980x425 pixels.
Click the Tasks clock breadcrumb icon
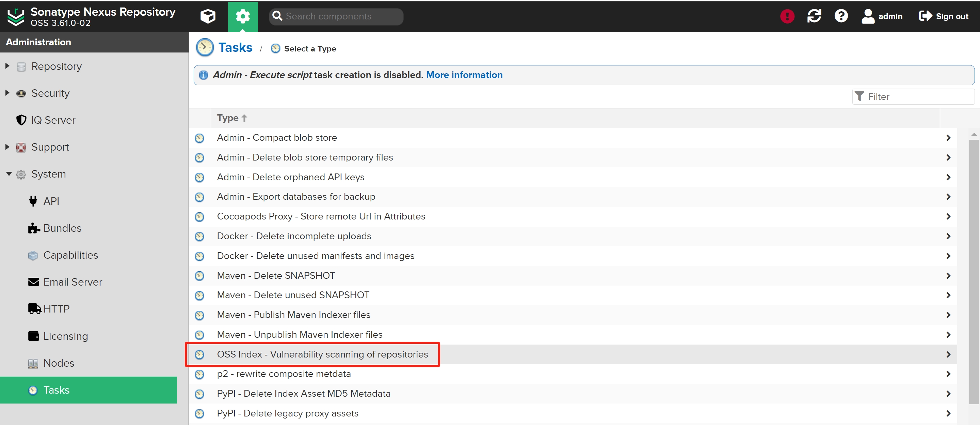pyautogui.click(x=205, y=48)
